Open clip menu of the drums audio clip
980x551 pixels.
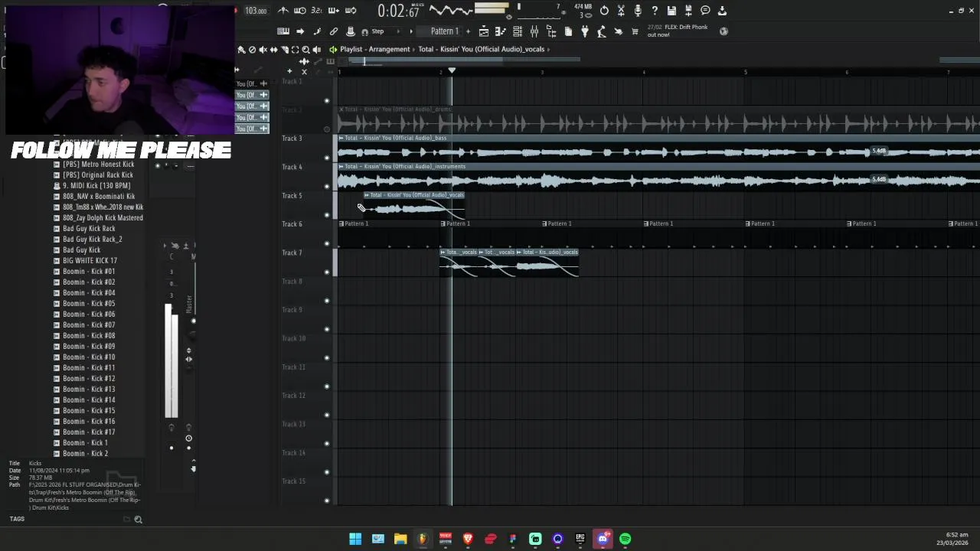341,109
